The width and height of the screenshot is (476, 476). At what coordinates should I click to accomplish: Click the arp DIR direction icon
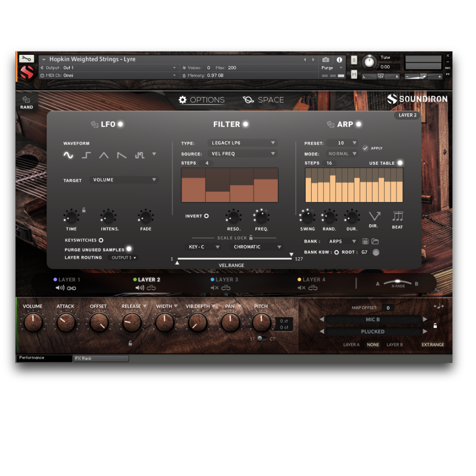coord(374,217)
